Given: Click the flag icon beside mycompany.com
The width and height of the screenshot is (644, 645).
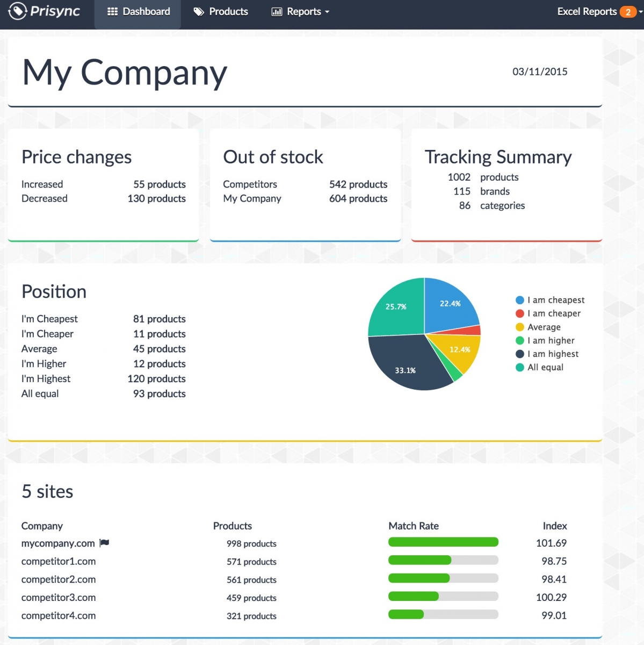Looking at the screenshot, I should tap(104, 543).
